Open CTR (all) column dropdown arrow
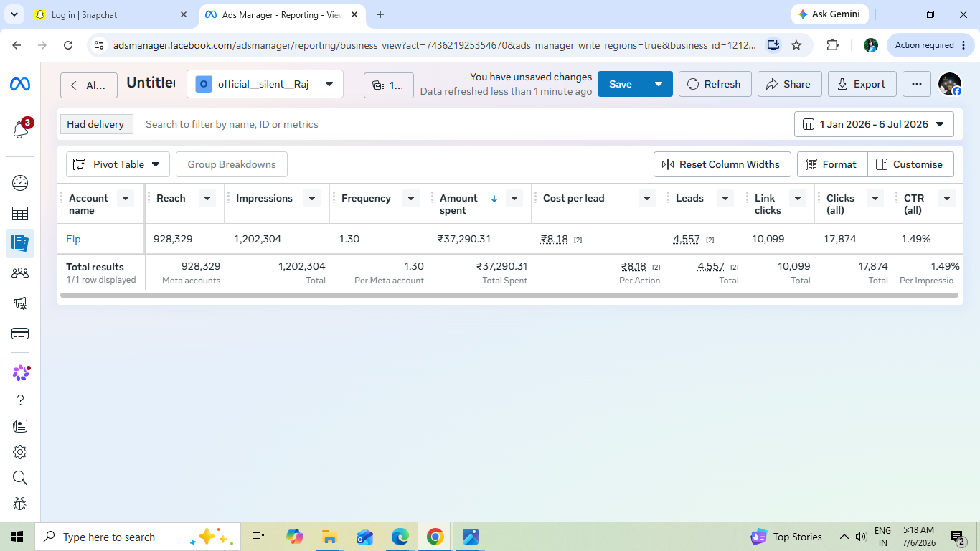 point(947,198)
